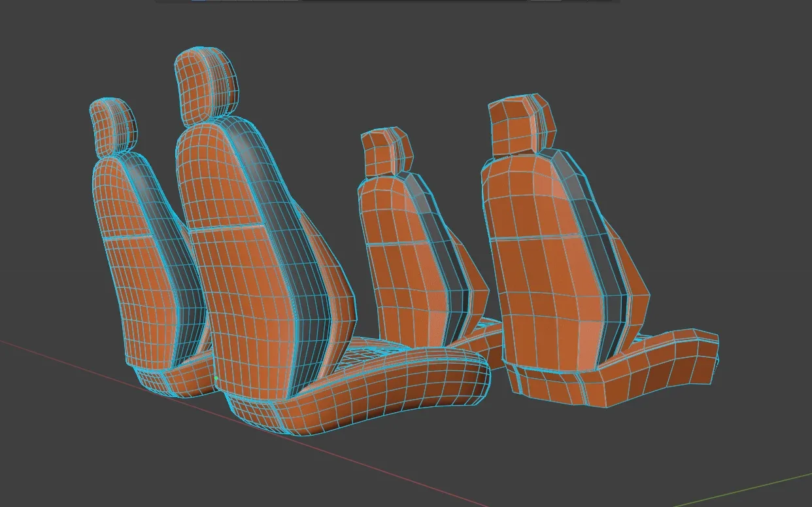Viewport: 812px width, 507px height.
Task: Click the green origin point on selected seat
Action: pos(216,377)
